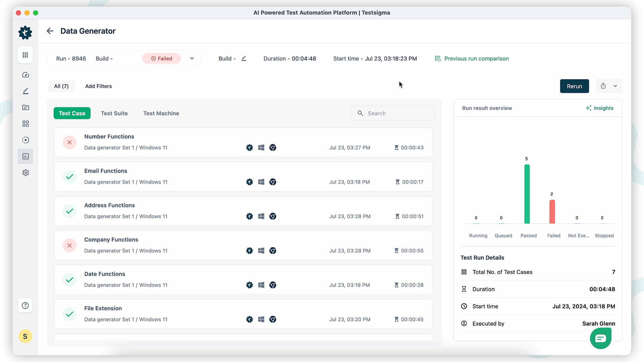Switch to the Test Suite tab

pyautogui.click(x=114, y=113)
